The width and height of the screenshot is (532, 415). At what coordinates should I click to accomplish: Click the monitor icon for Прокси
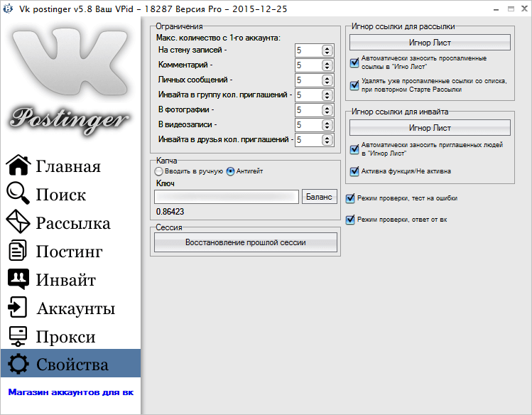point(18,336)
